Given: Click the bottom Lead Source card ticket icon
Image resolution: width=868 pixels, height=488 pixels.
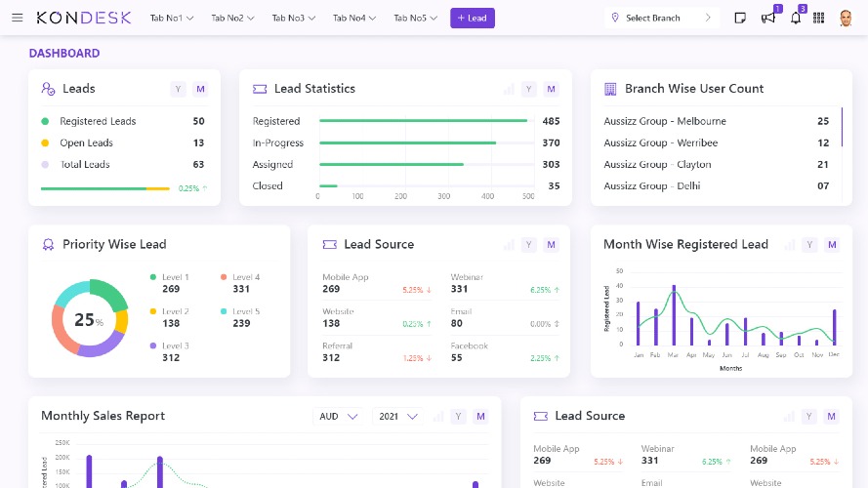Looking at the screenshot, I should [x=540, y=416].
